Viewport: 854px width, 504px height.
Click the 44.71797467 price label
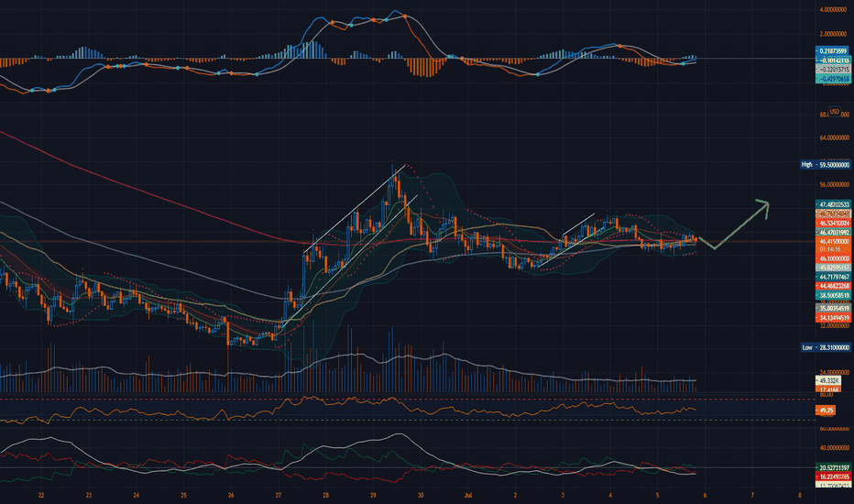[x=833, y=277]
